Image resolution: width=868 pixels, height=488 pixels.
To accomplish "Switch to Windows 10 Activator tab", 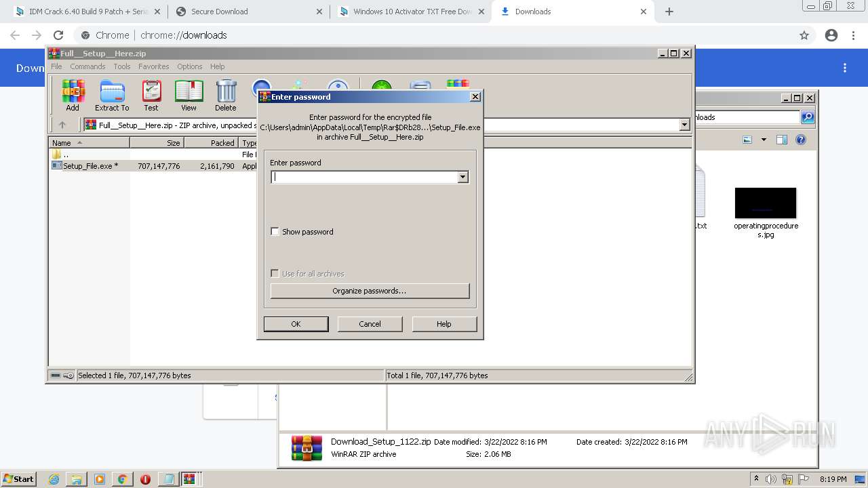I will pos(412,12).
